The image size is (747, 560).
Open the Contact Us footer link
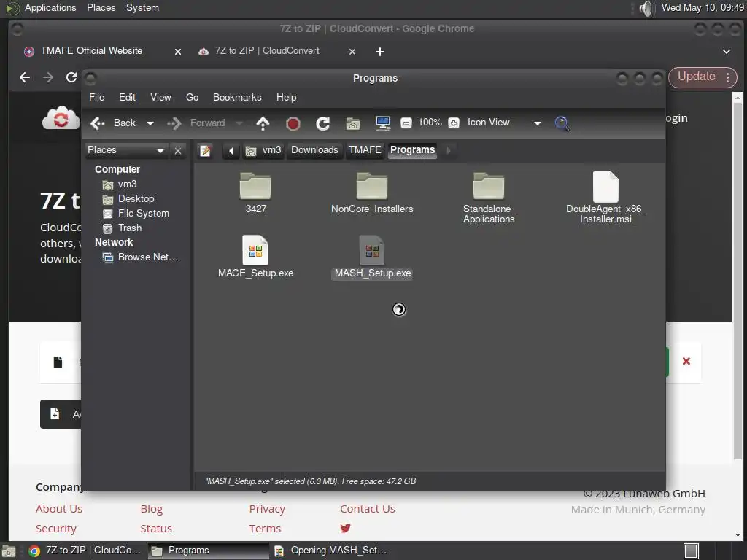coord(368,509)
